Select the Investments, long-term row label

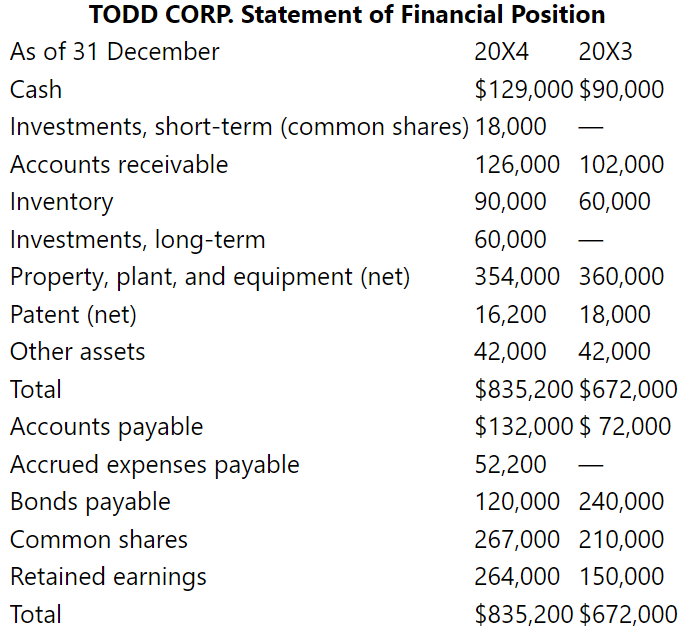tap(137, 240)
